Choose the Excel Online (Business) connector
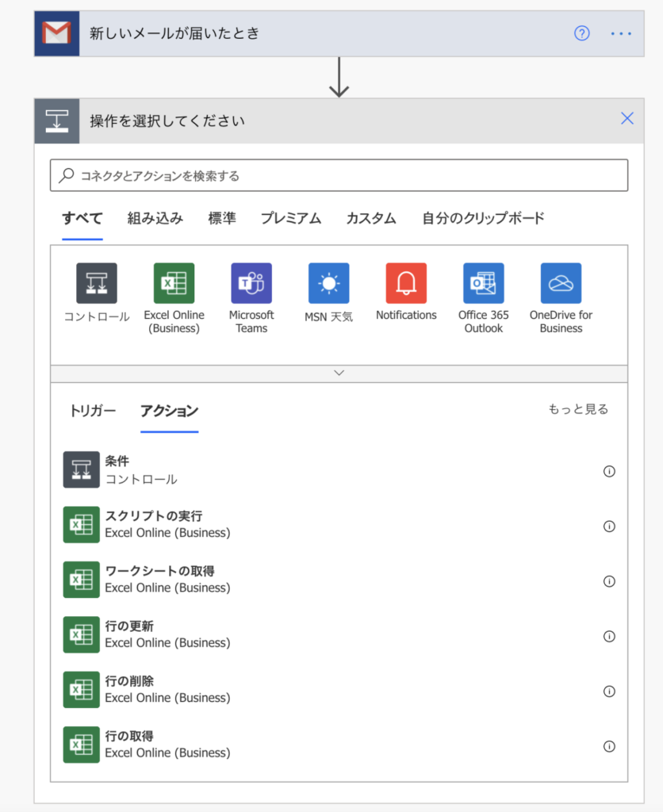This screenshot has height=812, width=663. (x=174, y=299)
